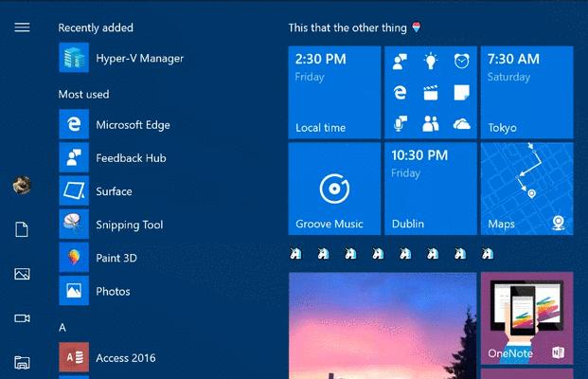The width and height of the screenshot is (588, 379).
Task: Click Sticky Notes icon in tile folder
Action: pos(462,92)
